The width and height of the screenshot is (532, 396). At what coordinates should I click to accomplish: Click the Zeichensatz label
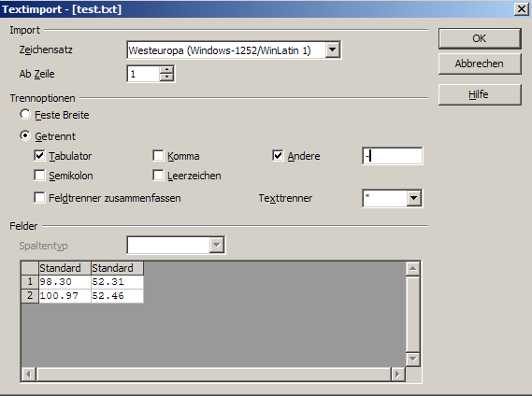pyautogui.click(x=46, y=49)
